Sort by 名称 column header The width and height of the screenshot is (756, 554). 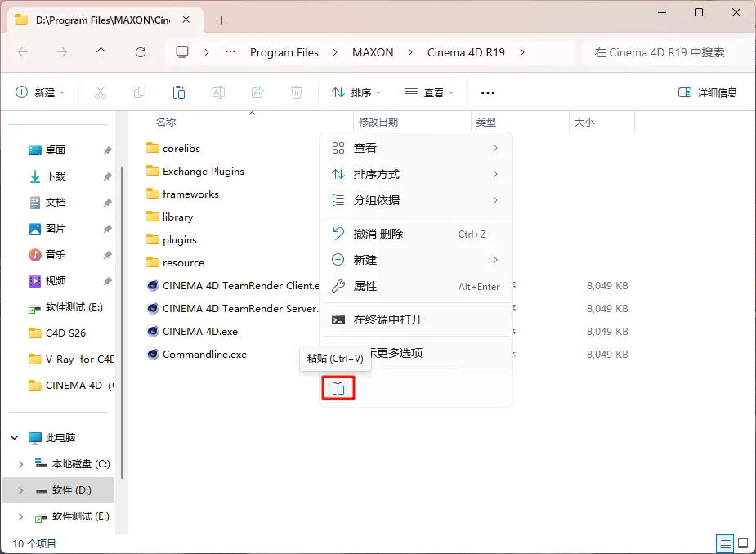point(166,123)
